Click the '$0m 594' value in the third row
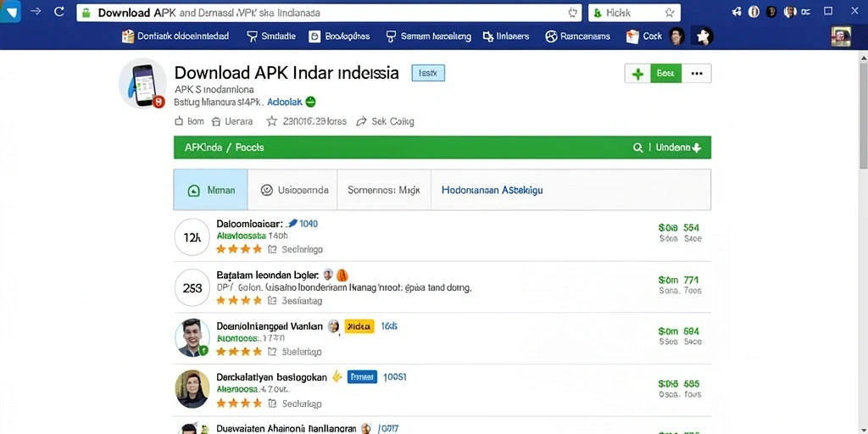Viewport: 868px width, 434px height. tap(679, 331)
